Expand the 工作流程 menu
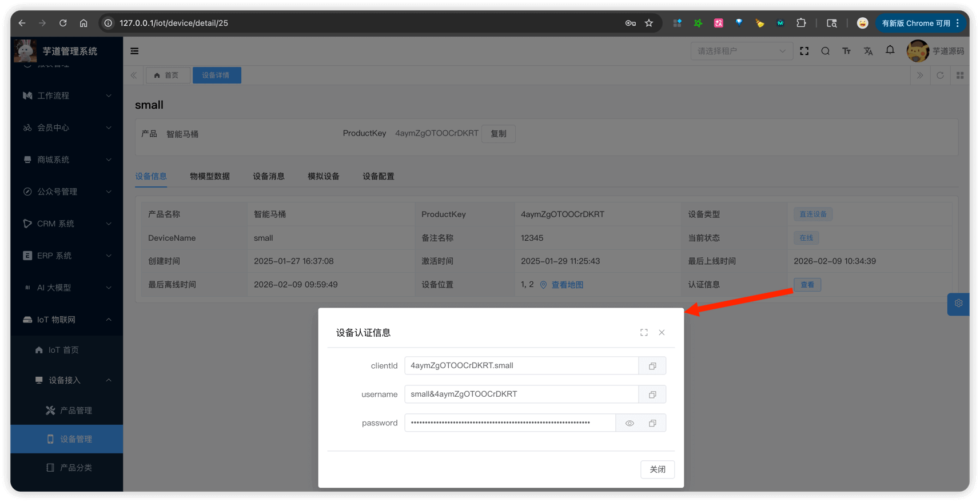 (x=66, y=95)
